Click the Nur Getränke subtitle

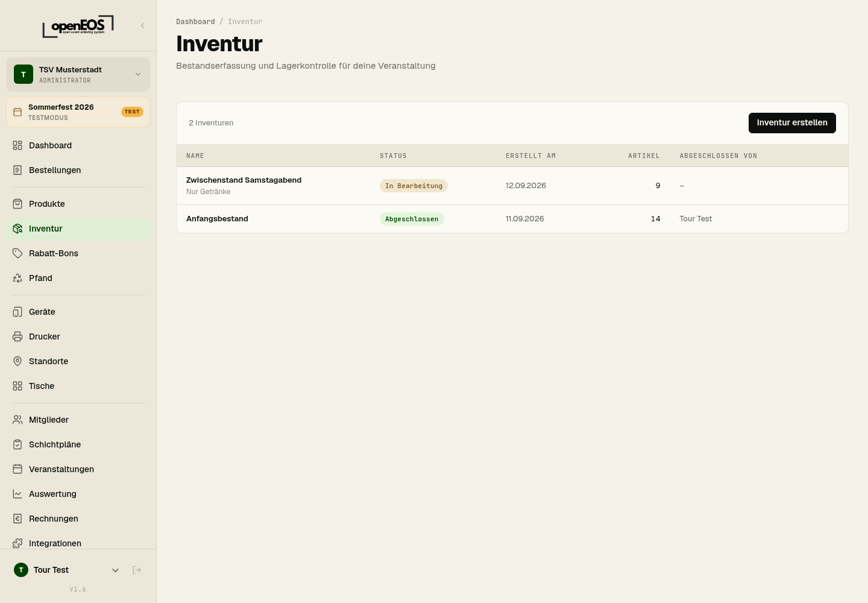tap(208, 192)
